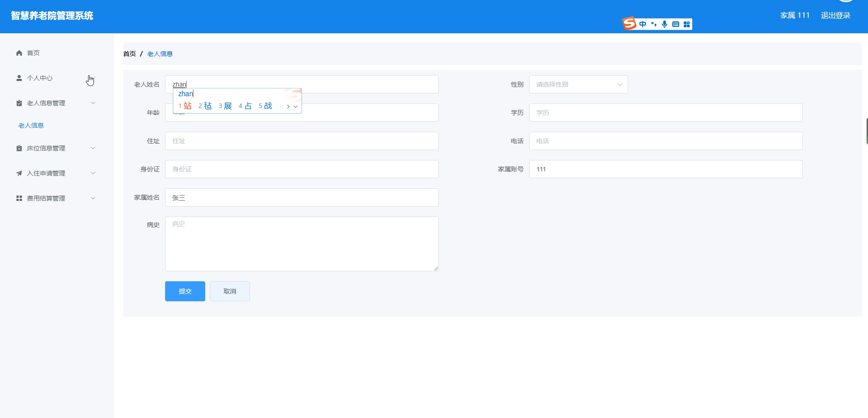Choose candidate 5 战
The height and width of the screenshot is (418, 868).
(x=265, y=106)
